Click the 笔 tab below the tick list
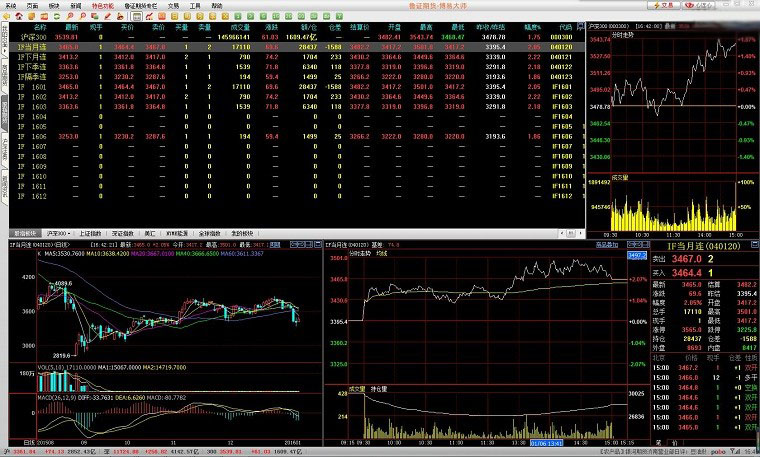Image resolution: width=760 pixels, height=457 pixels. click(658, 442)
